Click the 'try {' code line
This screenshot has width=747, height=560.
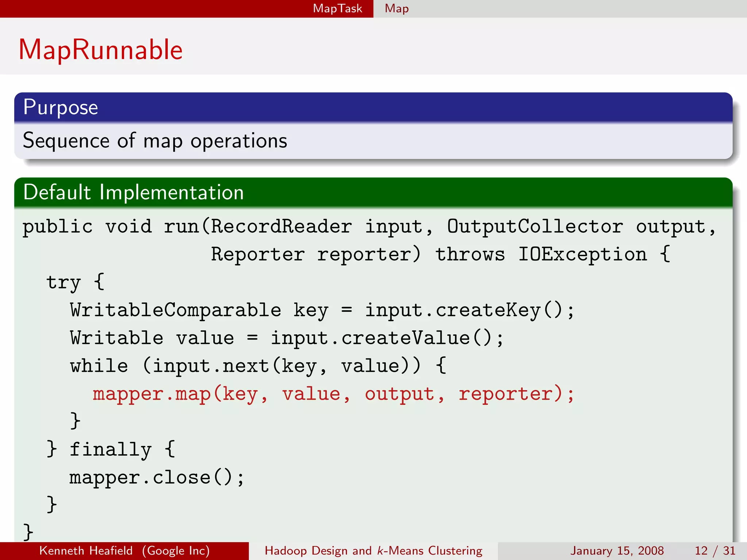[x=76, y=282]
